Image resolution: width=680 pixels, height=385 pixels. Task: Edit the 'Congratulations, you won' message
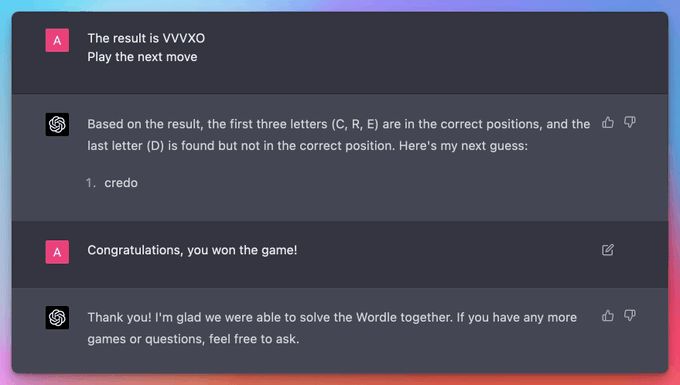pos(608,250)
